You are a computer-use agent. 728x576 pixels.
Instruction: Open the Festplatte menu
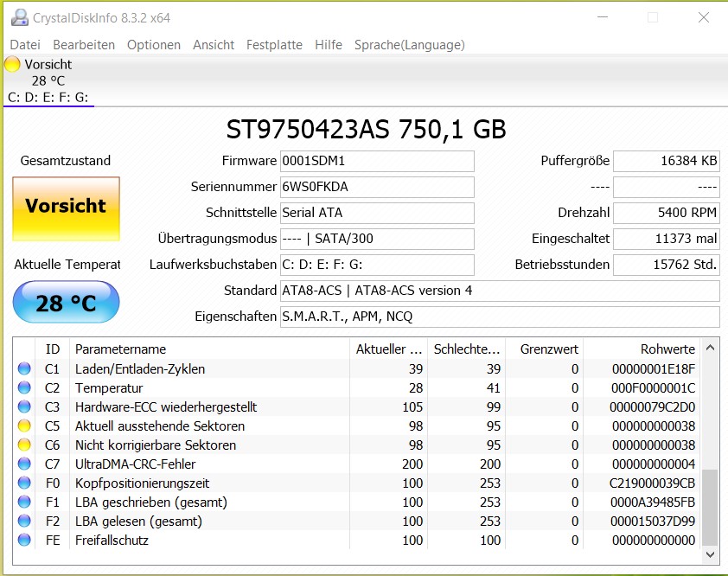274,45
